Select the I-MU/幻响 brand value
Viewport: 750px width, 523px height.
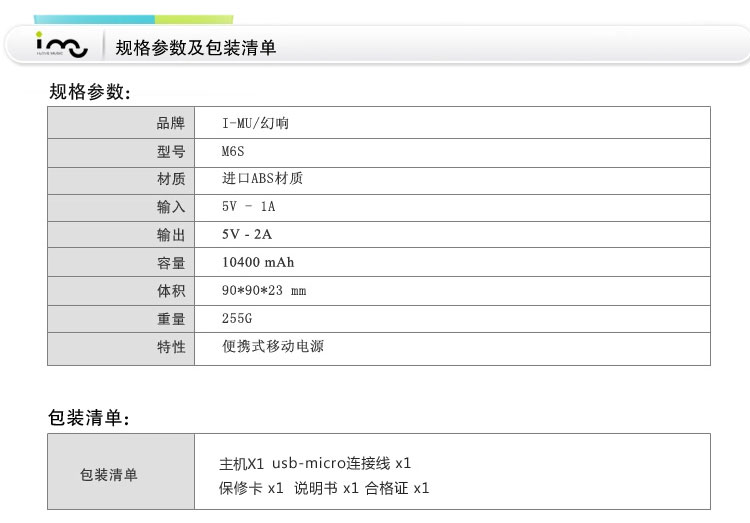256,124
